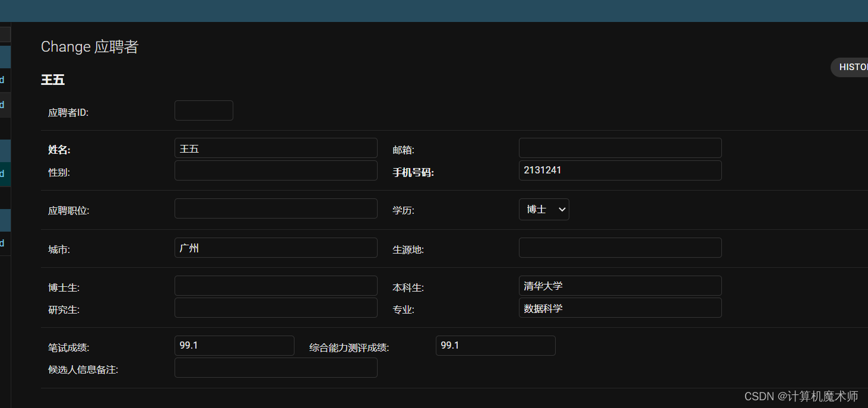Click the 本科生 label
The image size is (868, 408).
408,288
